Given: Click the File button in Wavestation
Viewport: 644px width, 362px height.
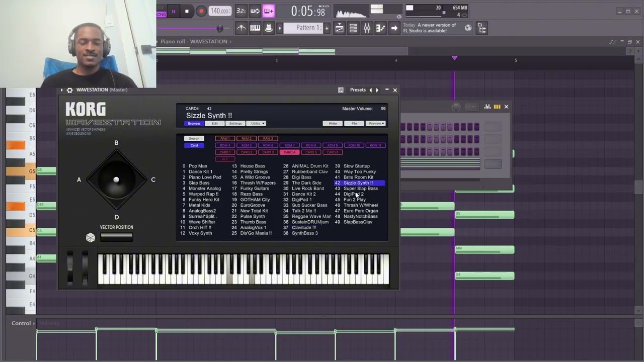Looking at the screenshot, I should (354, 123).
